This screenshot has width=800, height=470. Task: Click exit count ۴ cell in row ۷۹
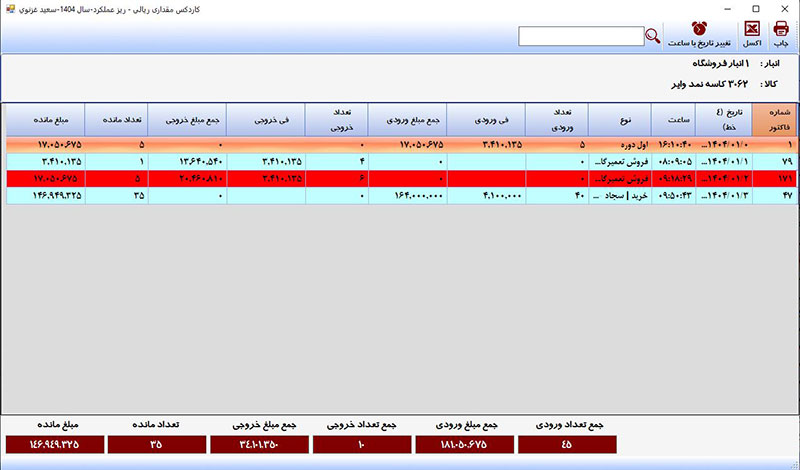[337, 162]
